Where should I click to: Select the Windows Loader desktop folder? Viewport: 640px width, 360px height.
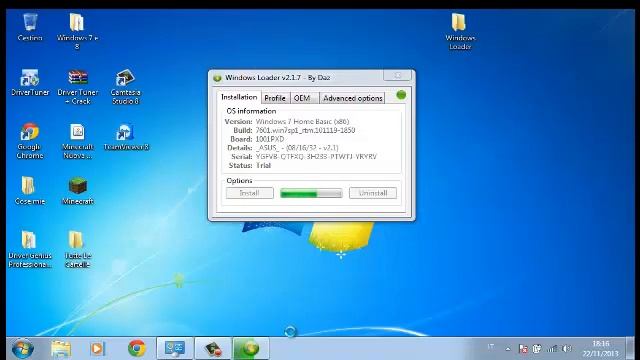pos(460,31)
